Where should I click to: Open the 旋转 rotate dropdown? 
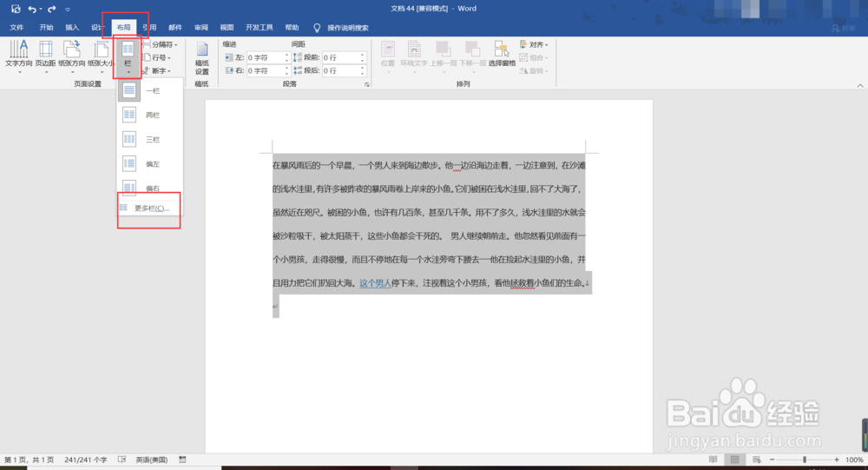[534, 71]
